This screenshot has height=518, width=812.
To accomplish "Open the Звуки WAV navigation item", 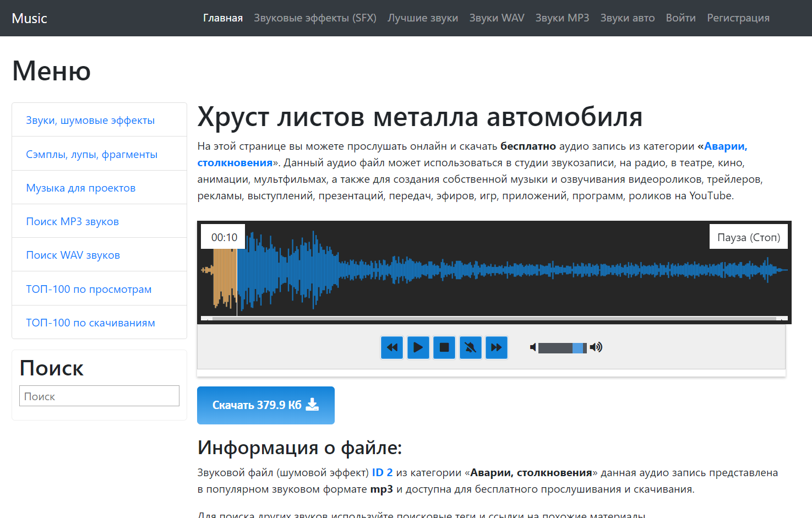I will pyautogui.click(x=497, y=18).
